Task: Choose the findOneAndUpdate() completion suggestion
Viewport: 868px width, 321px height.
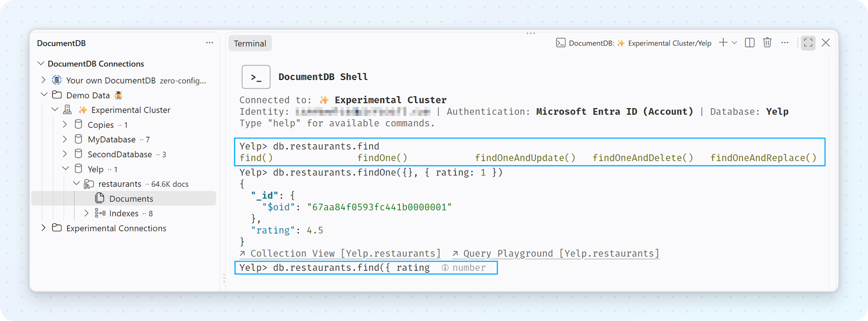Action: [x=525, y=158]
